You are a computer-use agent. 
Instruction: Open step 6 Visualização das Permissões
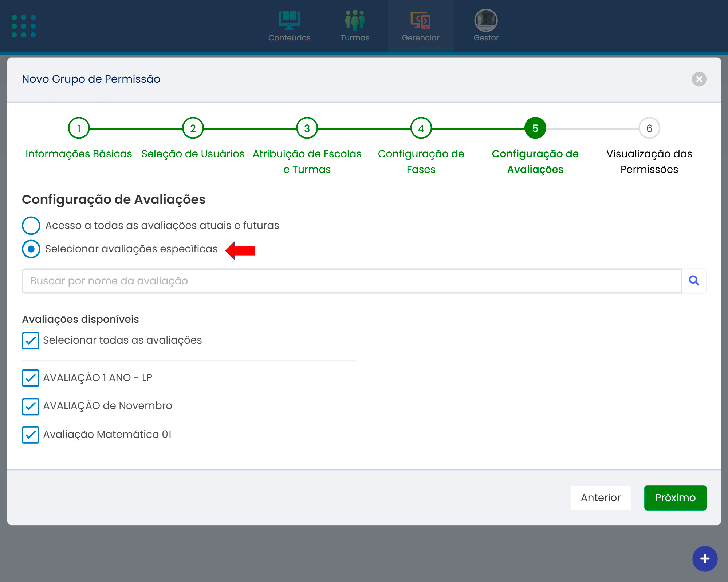649,128
